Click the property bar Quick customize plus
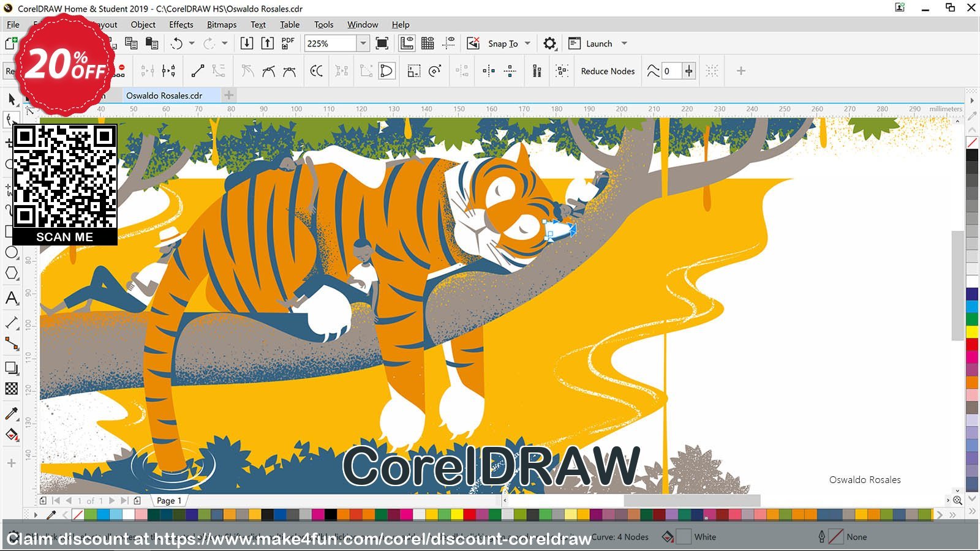 click(x=741, y=71)
